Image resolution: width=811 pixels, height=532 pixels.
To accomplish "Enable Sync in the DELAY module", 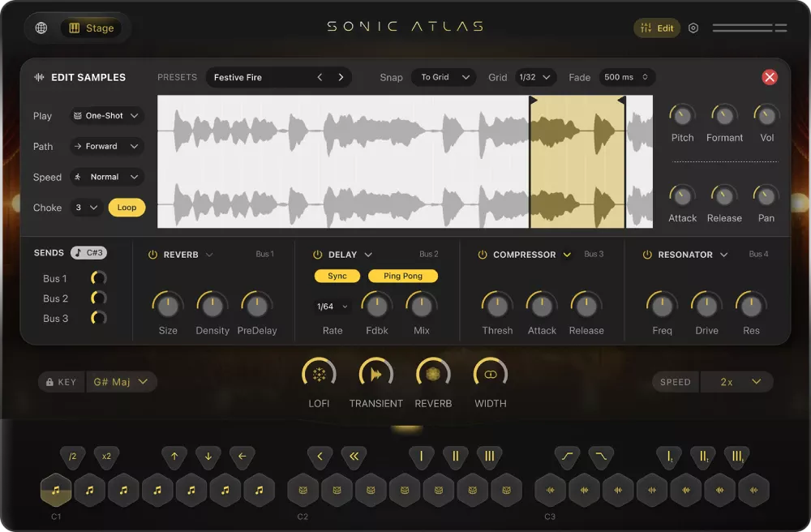I will (337, 276).
